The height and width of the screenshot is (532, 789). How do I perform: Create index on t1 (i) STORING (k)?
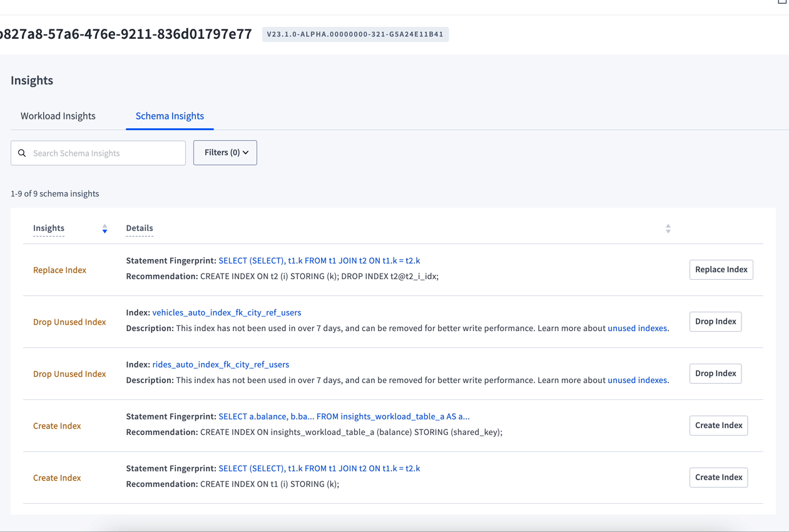pos(719,478)
